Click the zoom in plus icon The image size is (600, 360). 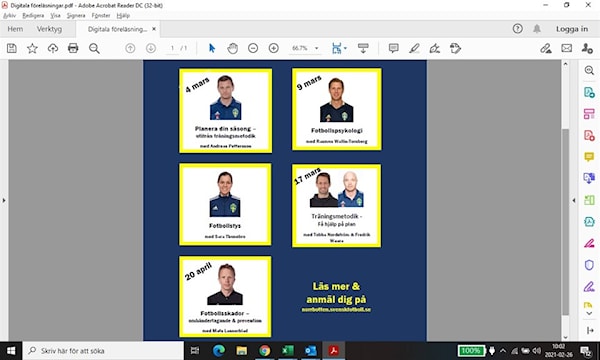click(274, 48)
